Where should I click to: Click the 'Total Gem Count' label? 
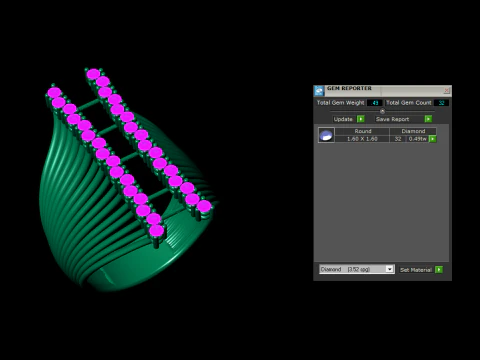pyautogui.click(x=409, y=103)
